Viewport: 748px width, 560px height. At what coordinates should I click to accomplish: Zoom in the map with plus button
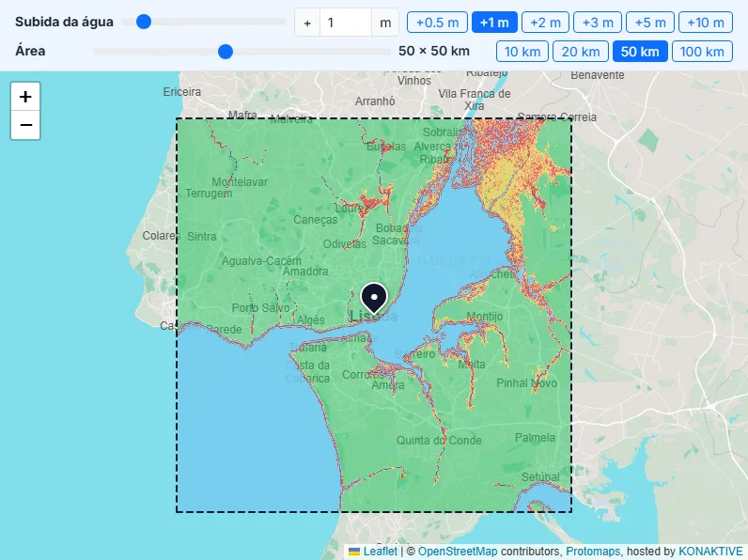[25, 97]
